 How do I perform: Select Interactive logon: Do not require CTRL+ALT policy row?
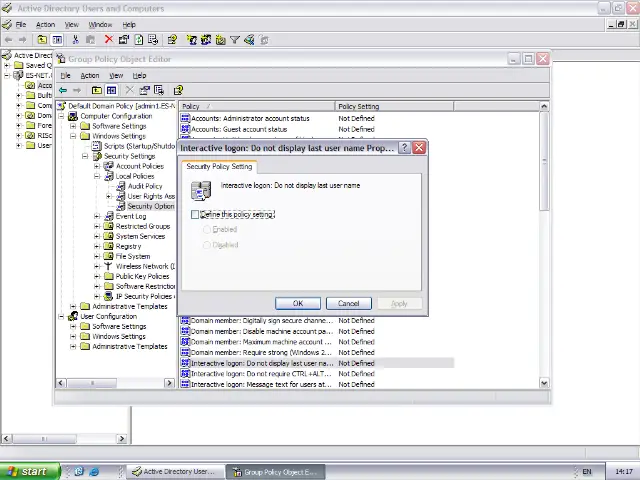pos(317,373)
